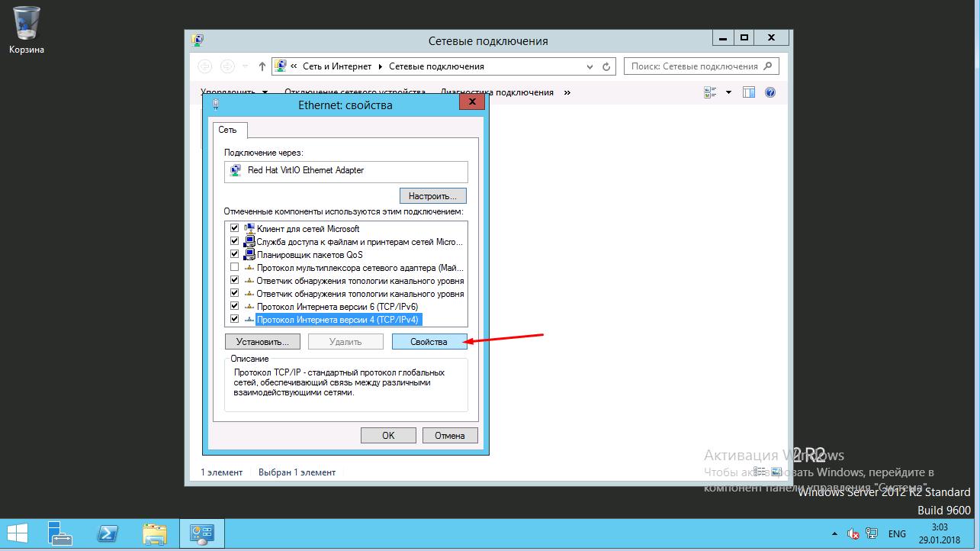Click the network tray icon
This screenshot has height=551, width=980.
tap(872, 534)
